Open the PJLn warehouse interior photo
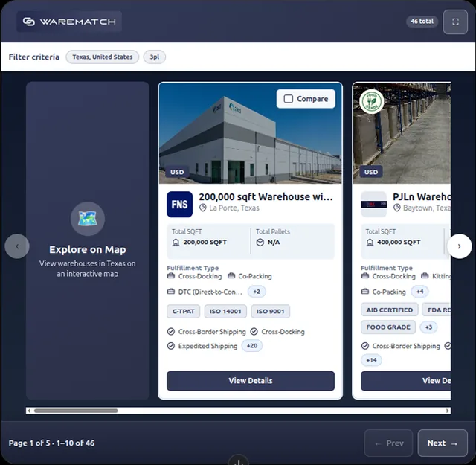The height and width of the screenshot is (465, 476). coord(402,133)
